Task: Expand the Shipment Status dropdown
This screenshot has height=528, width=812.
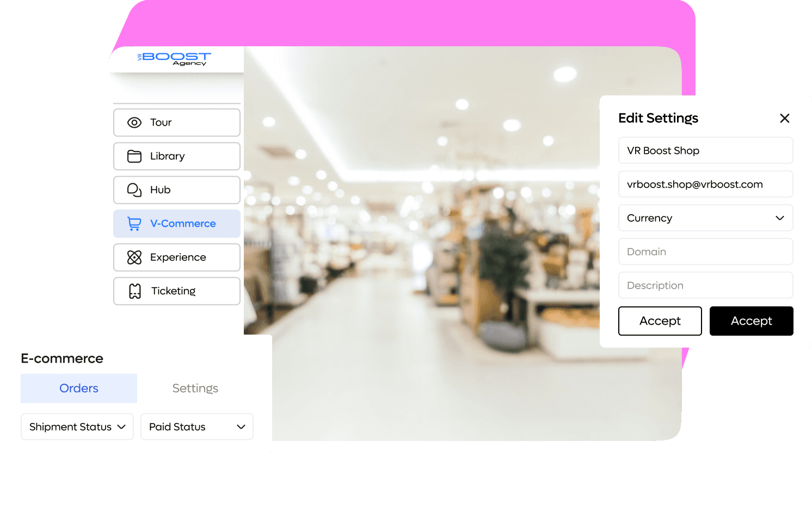Action: click(77, 427)
